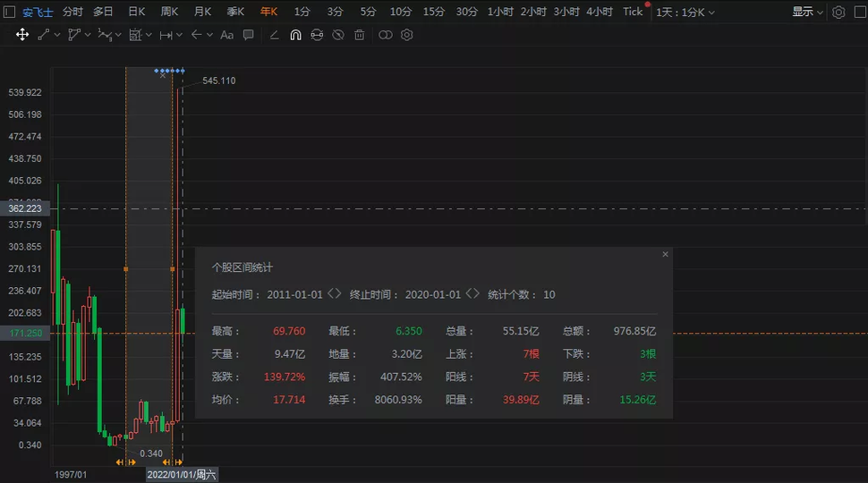
Task: Switch to the 周K weekly chart tab
Action: point(169,12)
